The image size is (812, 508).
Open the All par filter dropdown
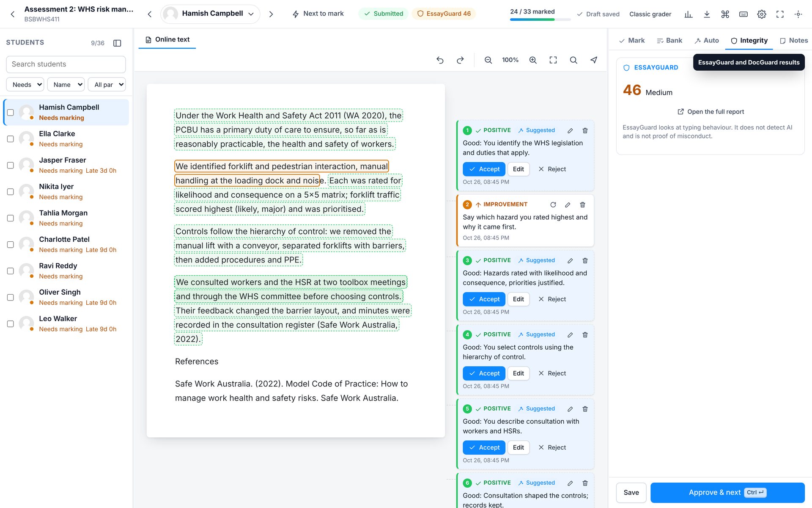coord(107,85)
